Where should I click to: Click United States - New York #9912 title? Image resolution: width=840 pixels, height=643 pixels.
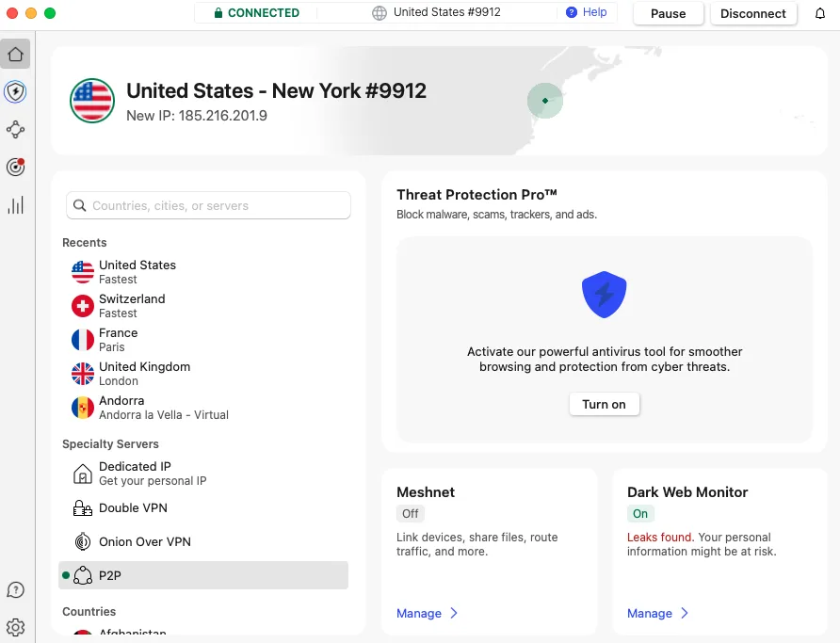[277, 91]
